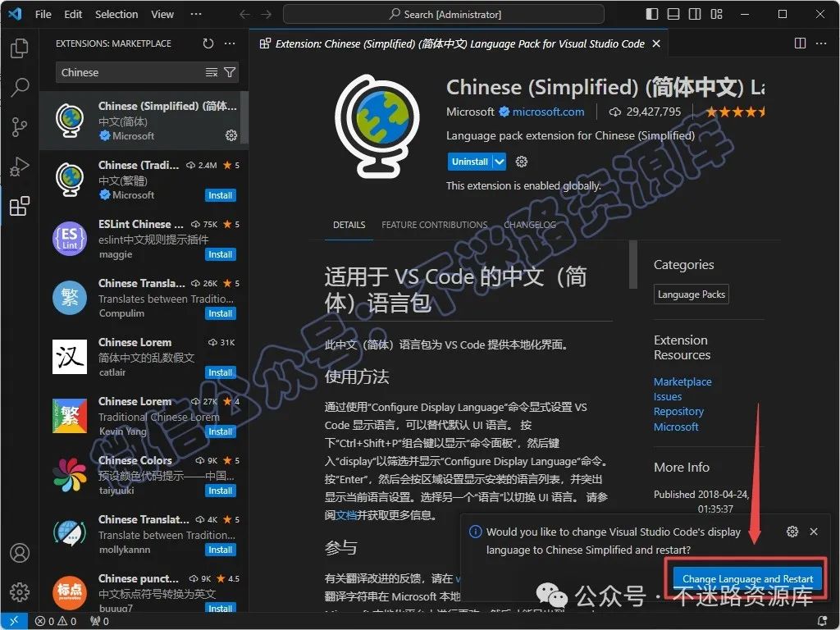Show errors and warnings in status bar

[56, 621]
